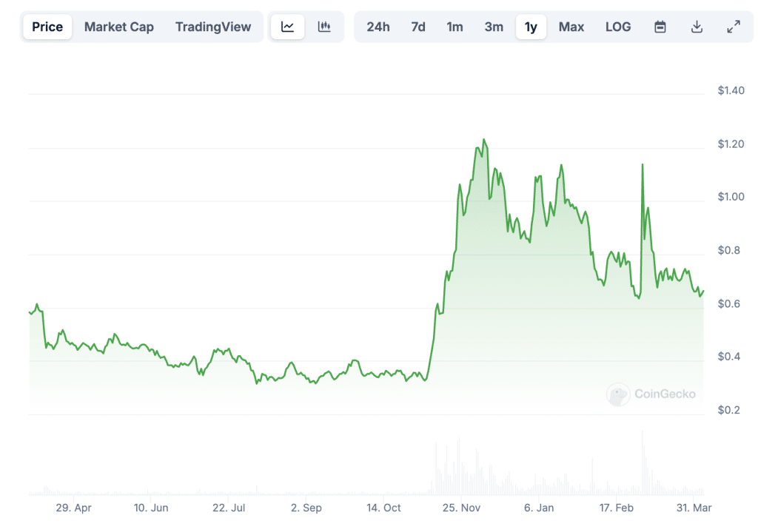Open the TradingView tab
Viewport: 758px width, 532px height.
pos(213,27)
